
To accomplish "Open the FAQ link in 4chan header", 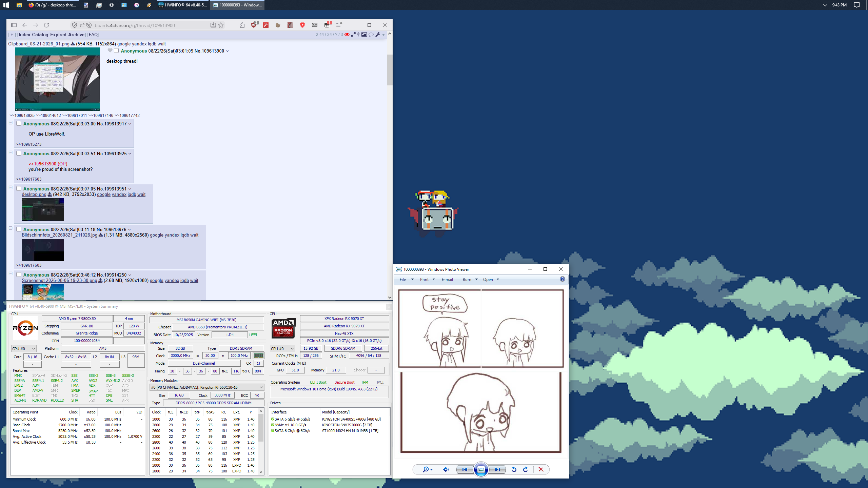I will click(93, 35).
